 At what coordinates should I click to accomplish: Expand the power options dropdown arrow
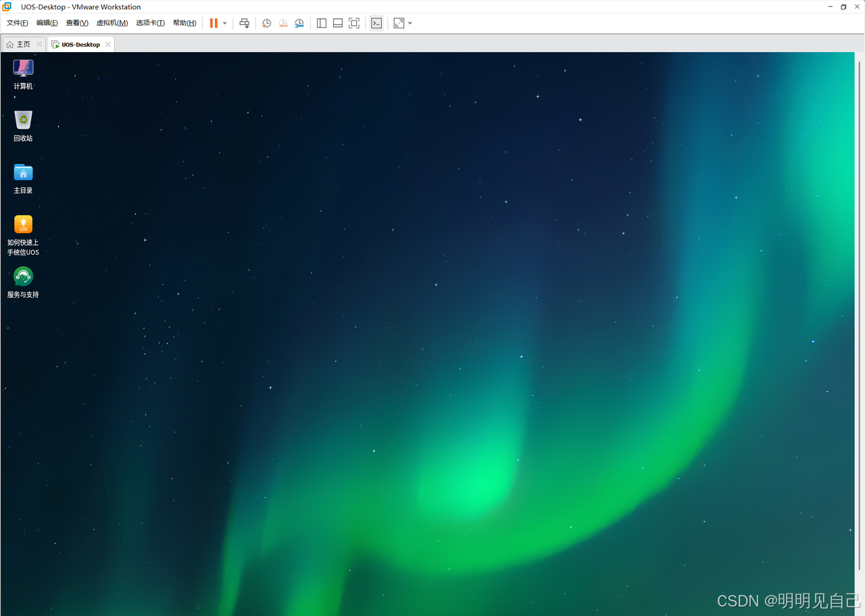225,23
